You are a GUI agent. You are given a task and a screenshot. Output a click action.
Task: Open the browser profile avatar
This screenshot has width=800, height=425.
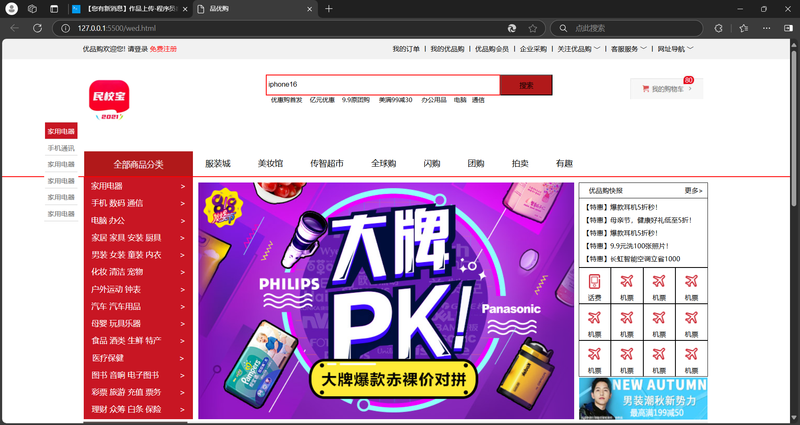click(x=11, y=9)
